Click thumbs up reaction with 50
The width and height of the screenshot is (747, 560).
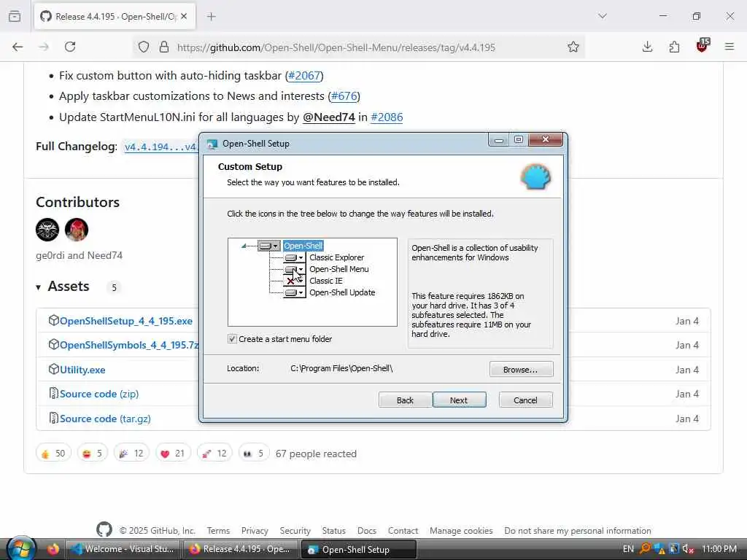(53, 454)
